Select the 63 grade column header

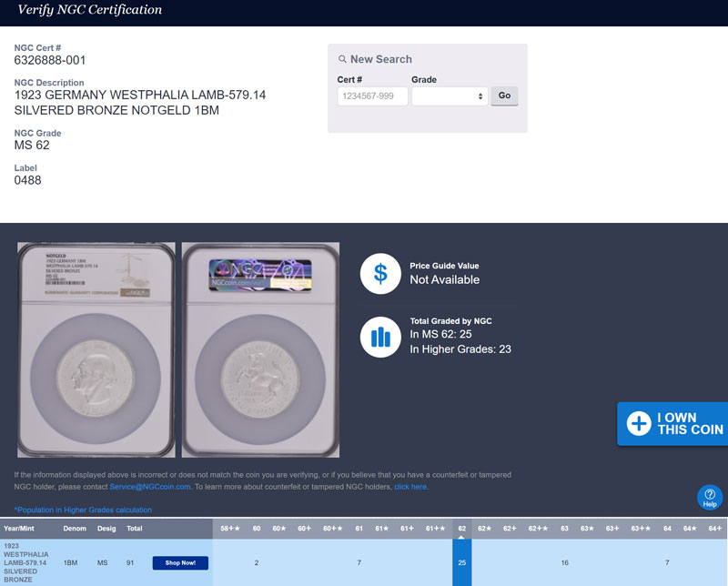point(564,528)
